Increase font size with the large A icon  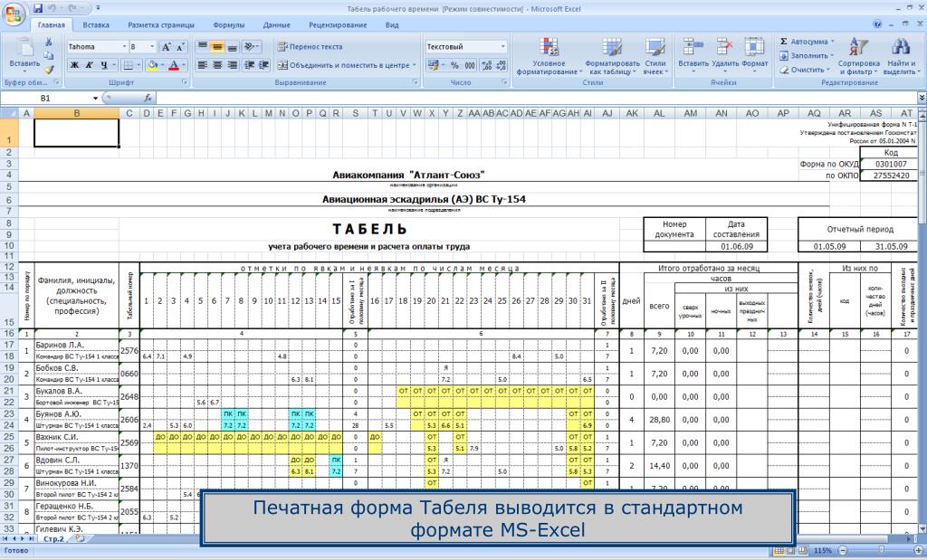click(x=167, y=47)
